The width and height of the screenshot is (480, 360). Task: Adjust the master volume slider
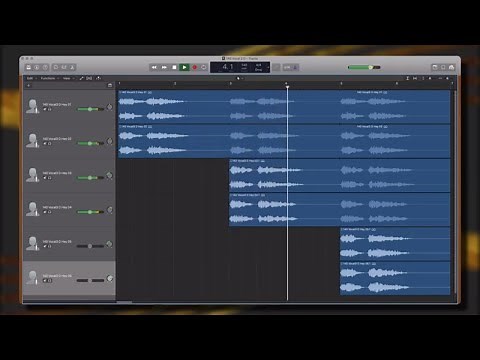pyautogui.click(x=364, y=67)
